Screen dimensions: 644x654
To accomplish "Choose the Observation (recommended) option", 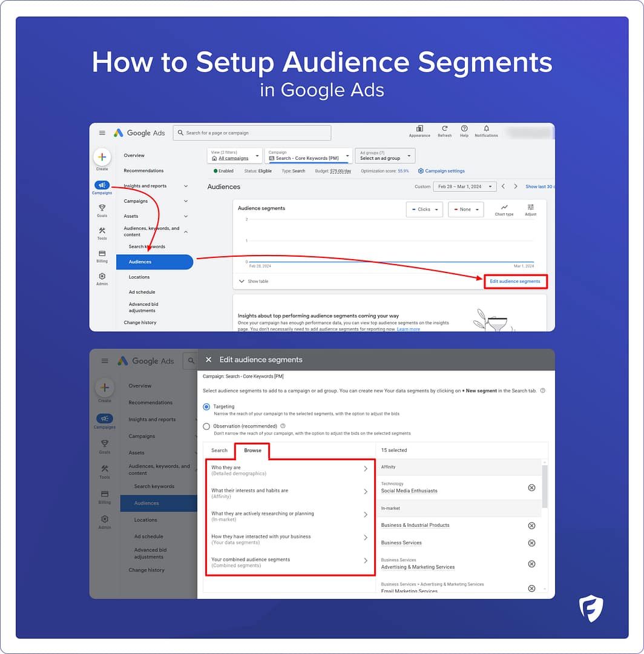I will click(x=206, y=426).
